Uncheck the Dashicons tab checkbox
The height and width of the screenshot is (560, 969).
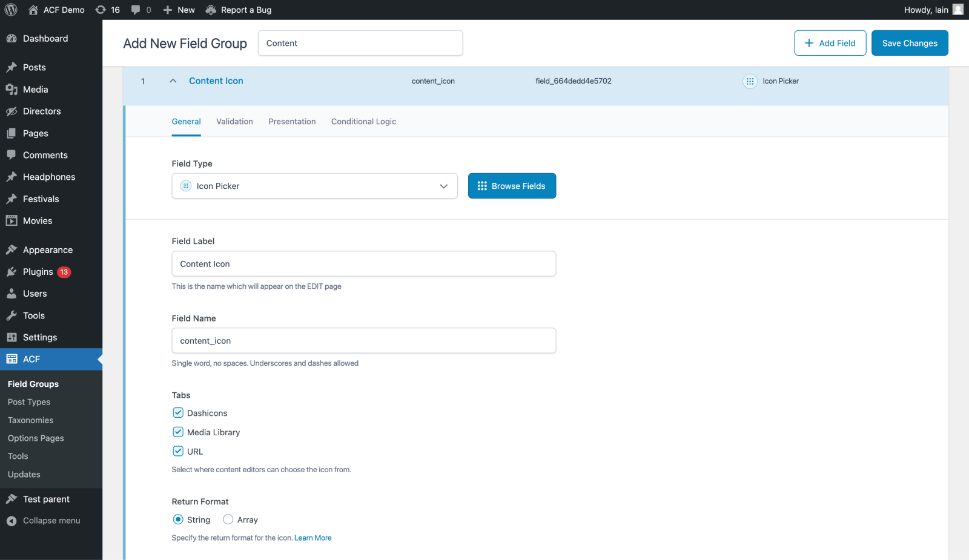pos(178,413)
